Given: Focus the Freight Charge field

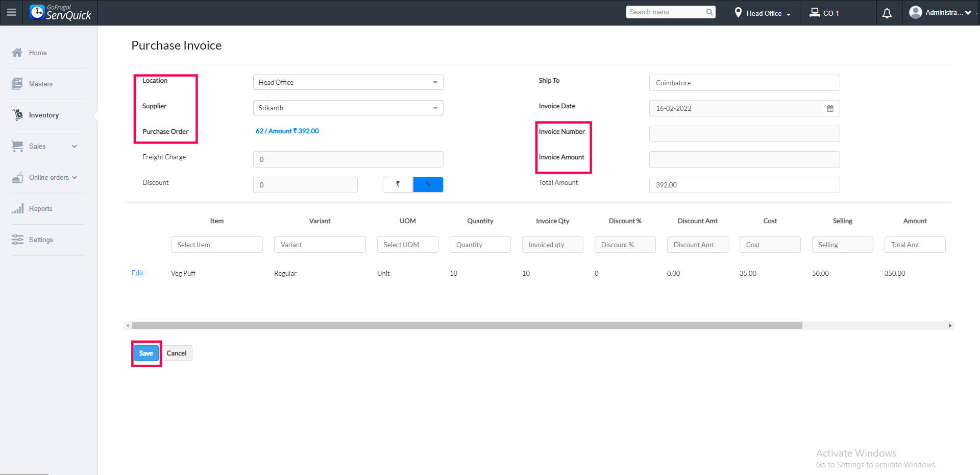Looking at the screenshot, I should [x=348, y=159].
